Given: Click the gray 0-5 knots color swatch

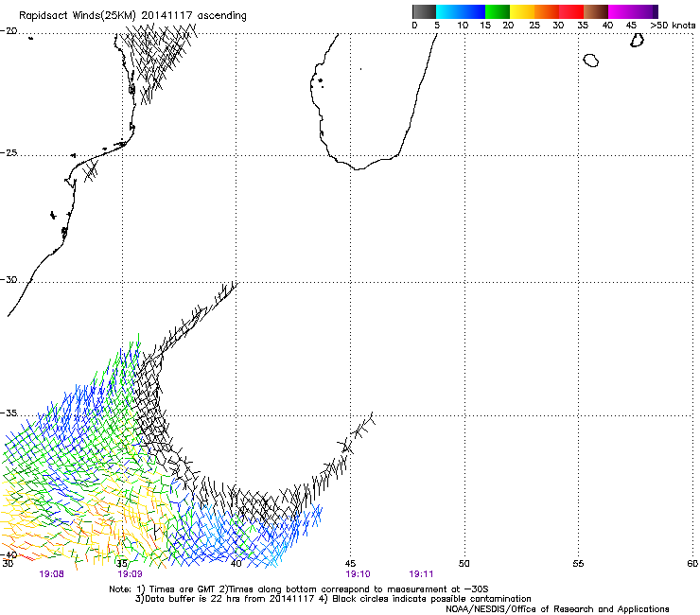Looking at the screenshot, I should [424, 11].
